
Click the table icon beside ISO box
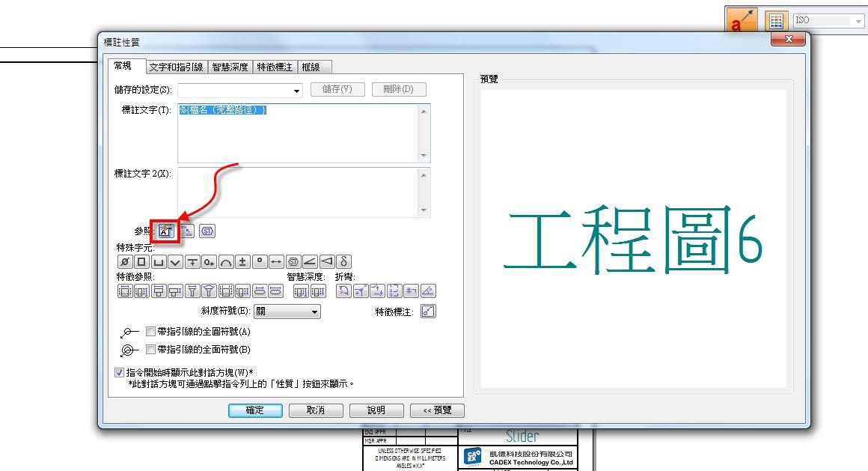(x=776, y=21)
